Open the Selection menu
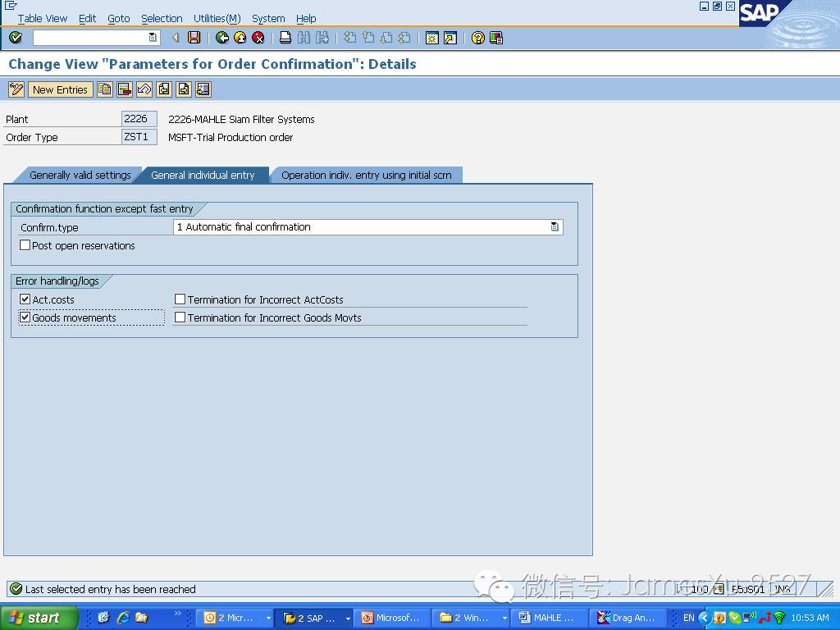 [162, 19]
